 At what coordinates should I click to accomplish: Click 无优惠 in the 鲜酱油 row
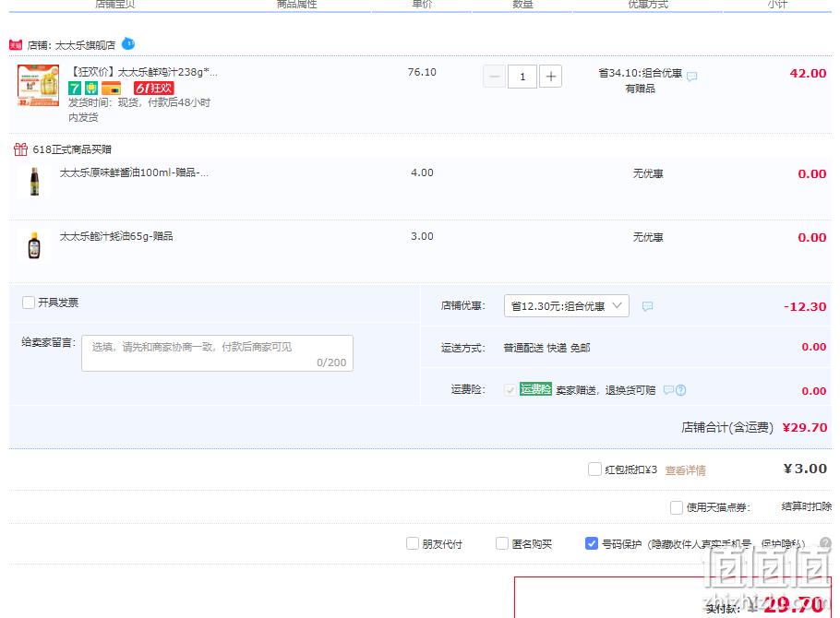[648, 173]
